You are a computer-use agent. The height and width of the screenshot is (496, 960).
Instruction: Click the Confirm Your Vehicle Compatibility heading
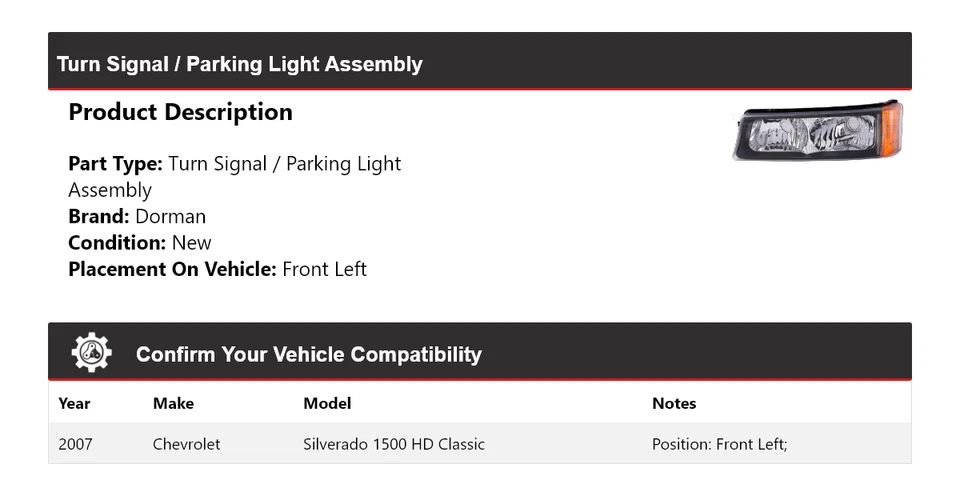(308, 354)
